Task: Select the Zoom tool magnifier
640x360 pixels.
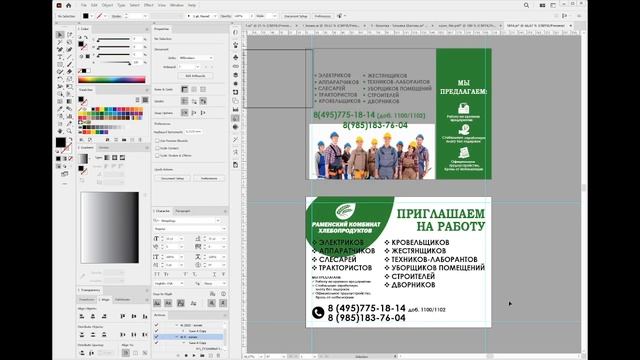Action: click(x=69, y=131)
